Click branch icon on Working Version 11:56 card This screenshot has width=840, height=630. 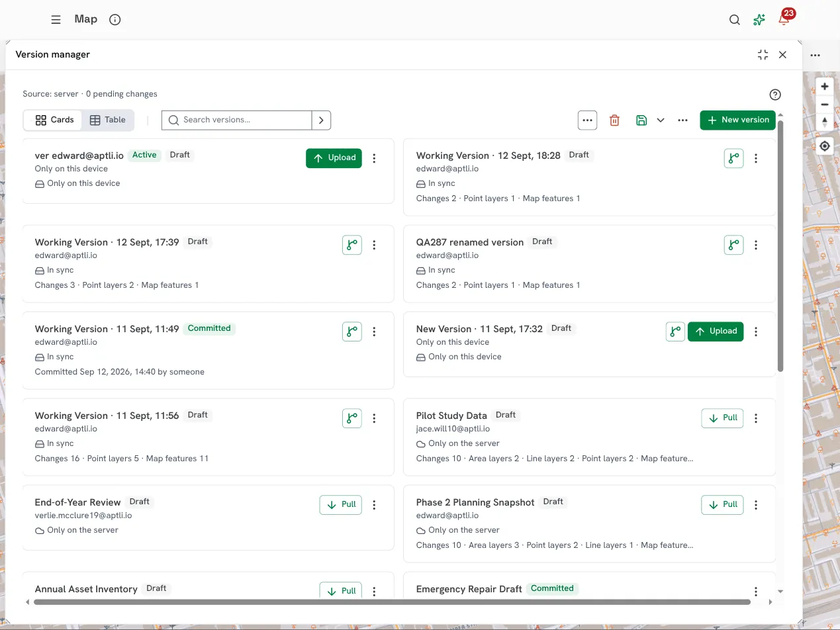pyautogui.click(x=352, y=418)
